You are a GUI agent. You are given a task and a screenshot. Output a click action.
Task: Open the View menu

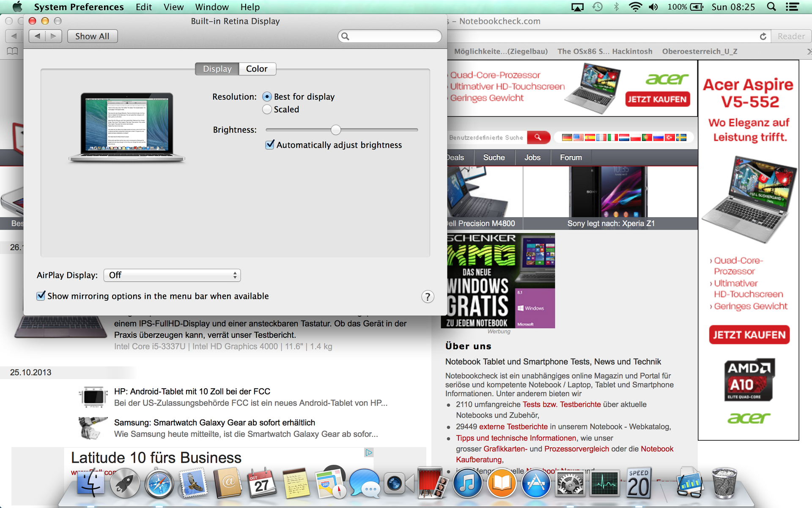(173, 7)
